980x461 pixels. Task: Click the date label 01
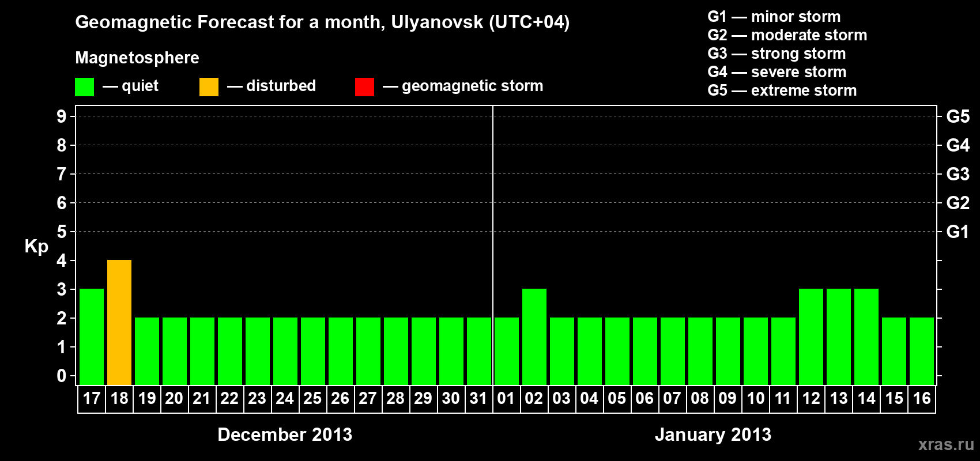[x=506, y=398]
